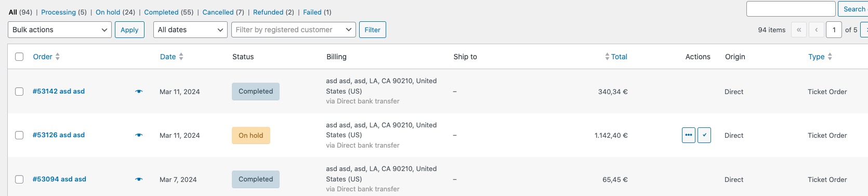
Task: Show On hold orders tab
Action: (108, 12)
